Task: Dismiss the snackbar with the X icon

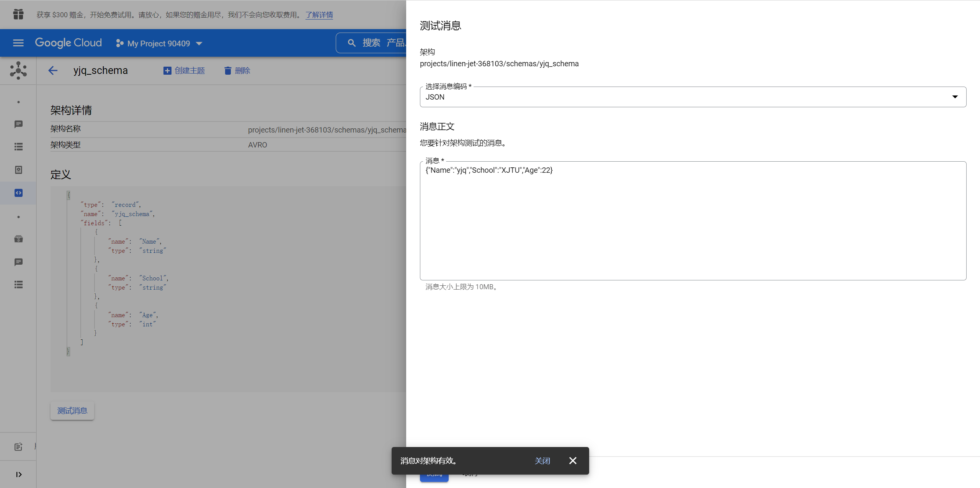Action: [573, 460]
